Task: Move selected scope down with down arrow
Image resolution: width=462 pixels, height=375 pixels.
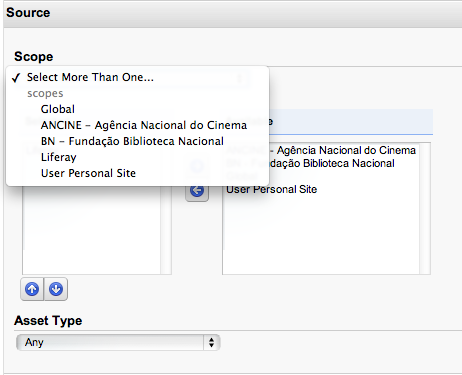Action: coord(56,289)
